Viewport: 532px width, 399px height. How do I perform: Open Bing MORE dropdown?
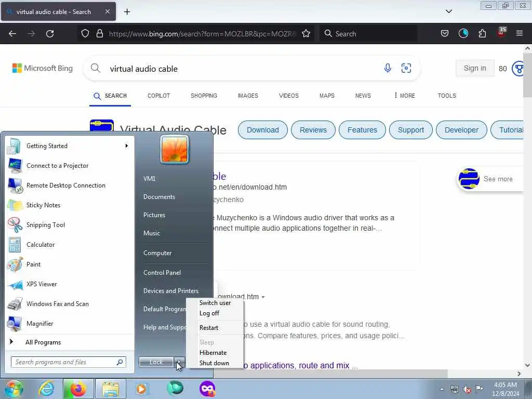pyautogui.click(x=404, y=96)
